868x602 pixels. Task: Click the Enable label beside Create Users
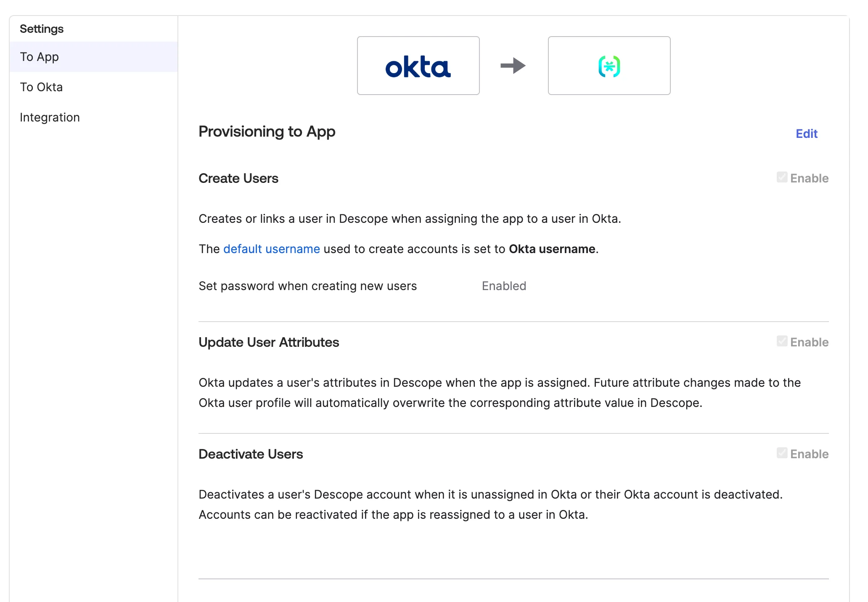(809, 178)
